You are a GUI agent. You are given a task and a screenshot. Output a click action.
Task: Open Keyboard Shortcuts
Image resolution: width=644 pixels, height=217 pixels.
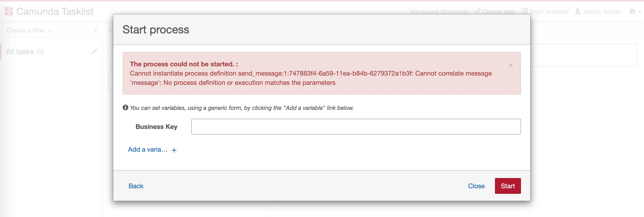[439, 12]
